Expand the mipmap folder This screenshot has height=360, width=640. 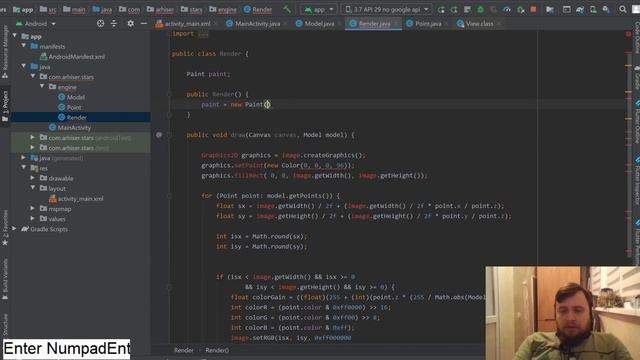33,208
